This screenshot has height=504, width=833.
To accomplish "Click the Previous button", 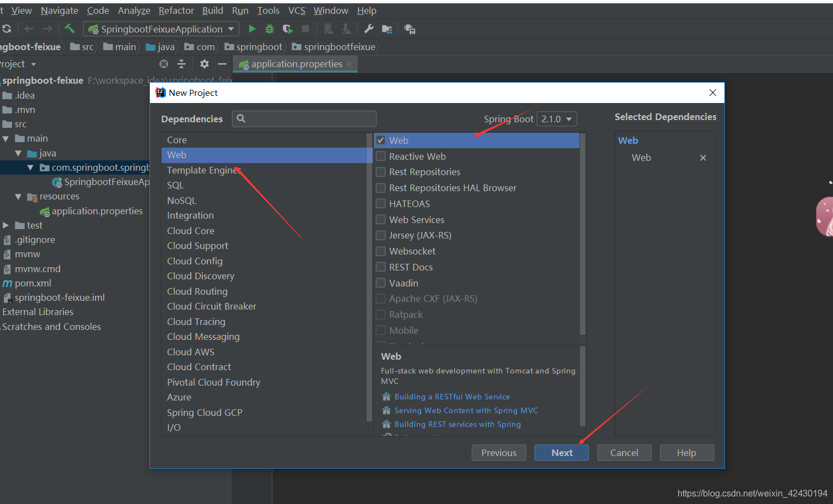I will point(499,453).
